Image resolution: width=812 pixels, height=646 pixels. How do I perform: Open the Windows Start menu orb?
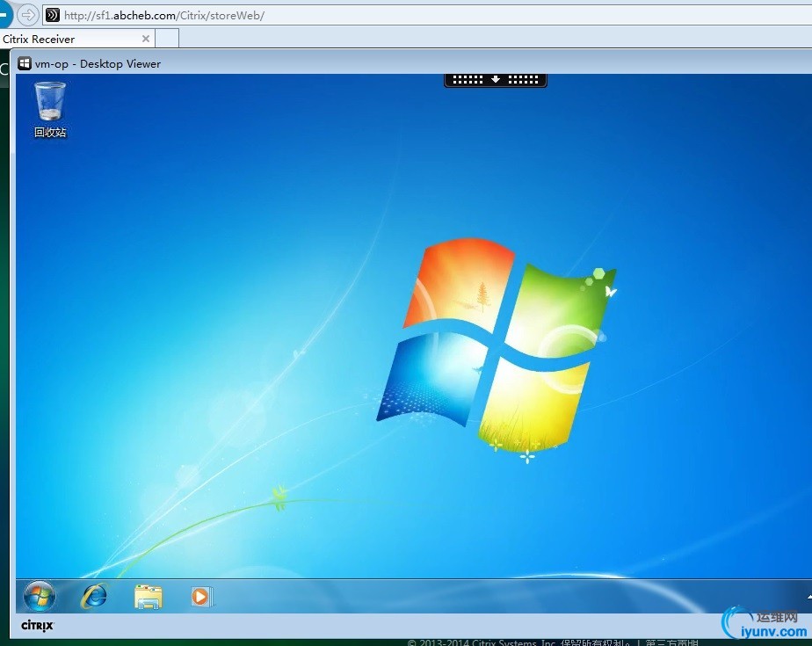[x=39, y=596]
